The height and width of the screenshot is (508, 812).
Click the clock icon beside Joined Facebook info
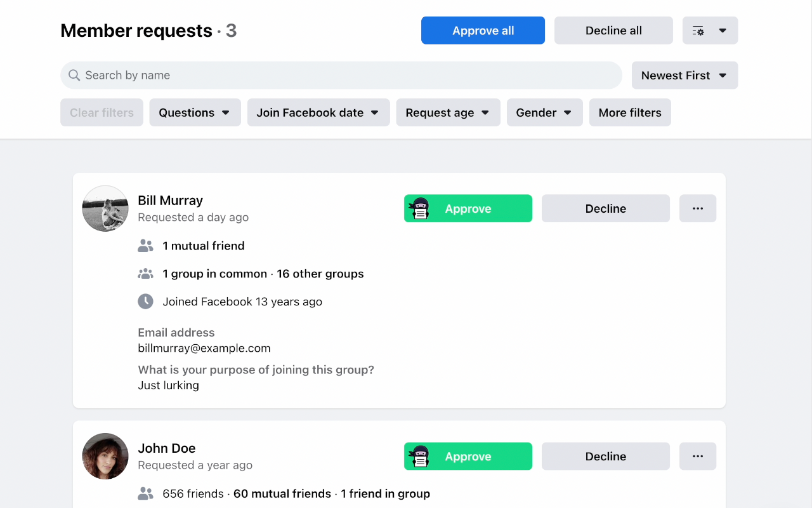click(146, 301)
